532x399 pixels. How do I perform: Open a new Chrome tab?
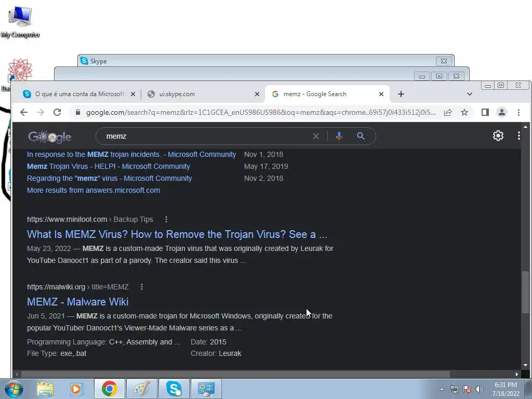point(401,94)
